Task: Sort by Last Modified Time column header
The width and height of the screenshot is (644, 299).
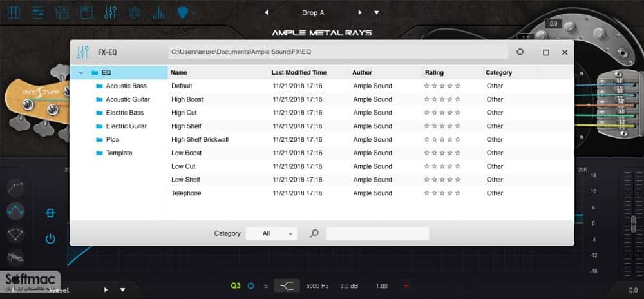Action: coord(309,73)
